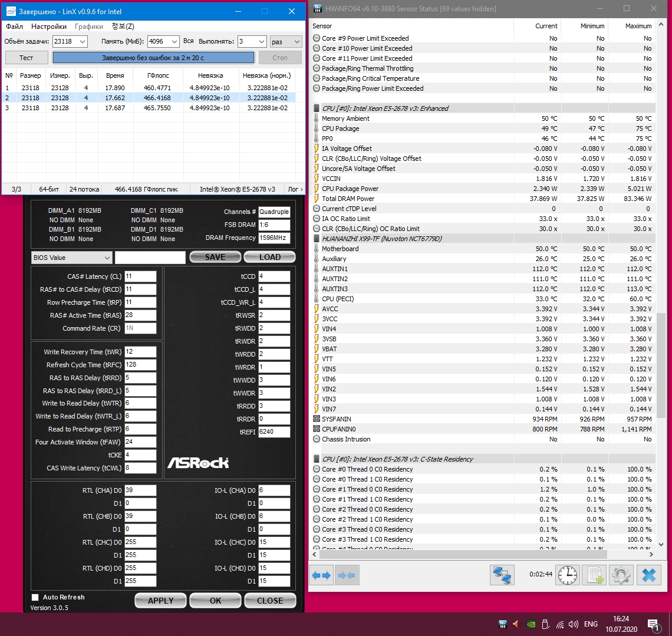Screen dimensions: 672x636
Task: Click the circle icon beside Current cTDP Level
Action: pyautogui.click(x=317, y=209)
